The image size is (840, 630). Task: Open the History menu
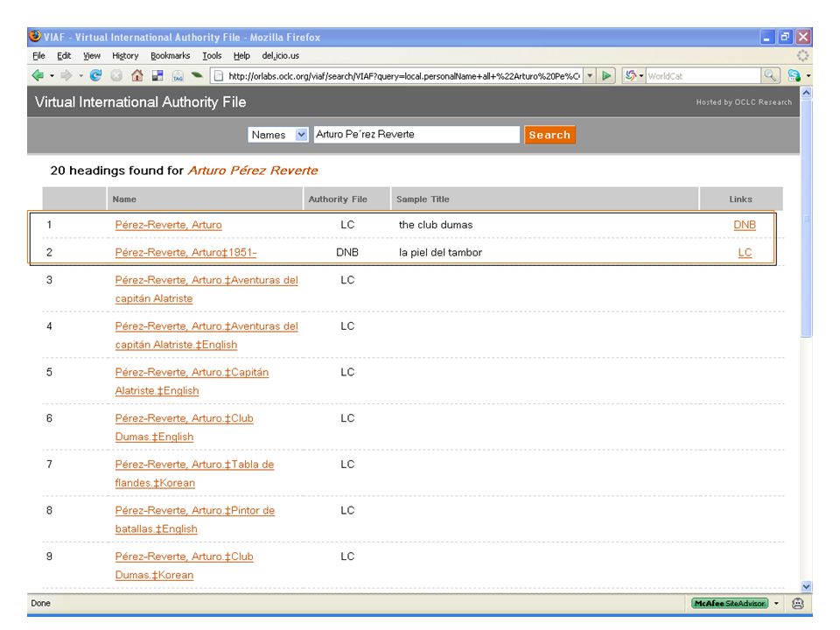[x=125, y=56]
